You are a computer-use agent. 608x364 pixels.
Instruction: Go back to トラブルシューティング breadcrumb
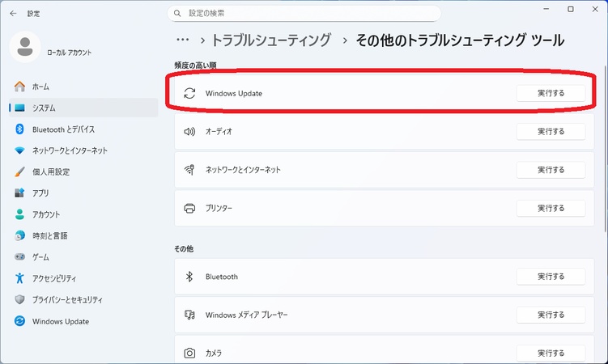pos(271,40)
